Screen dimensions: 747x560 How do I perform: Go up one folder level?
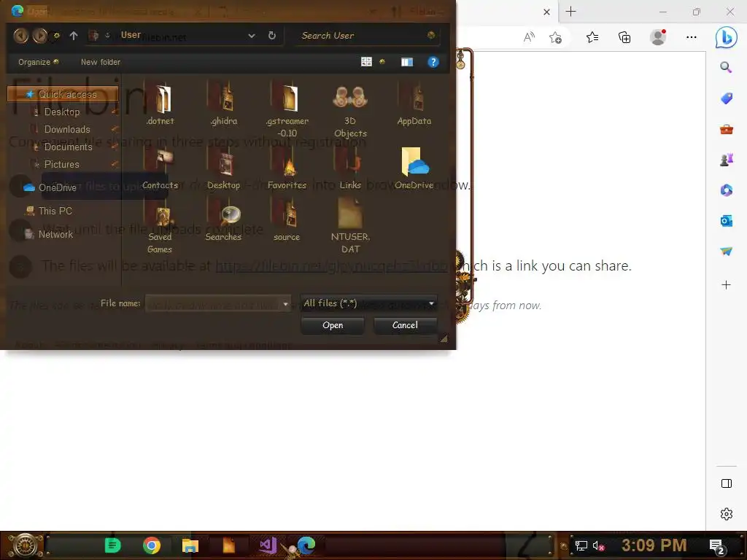coord(74,35)
